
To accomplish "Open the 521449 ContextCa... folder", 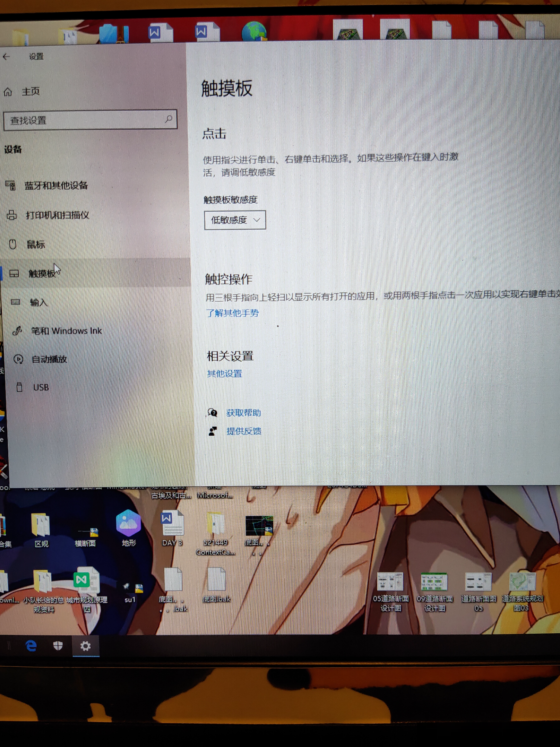I will (x=215, y=533).
